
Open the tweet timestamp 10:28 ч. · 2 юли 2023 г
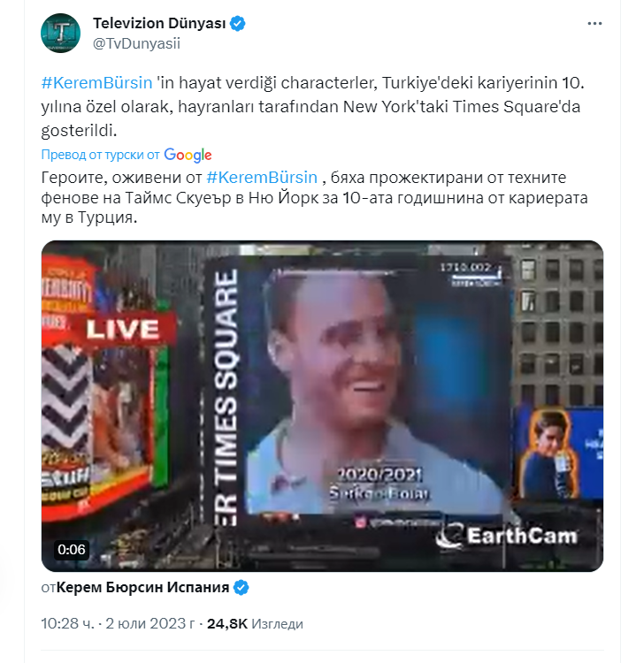118,623
